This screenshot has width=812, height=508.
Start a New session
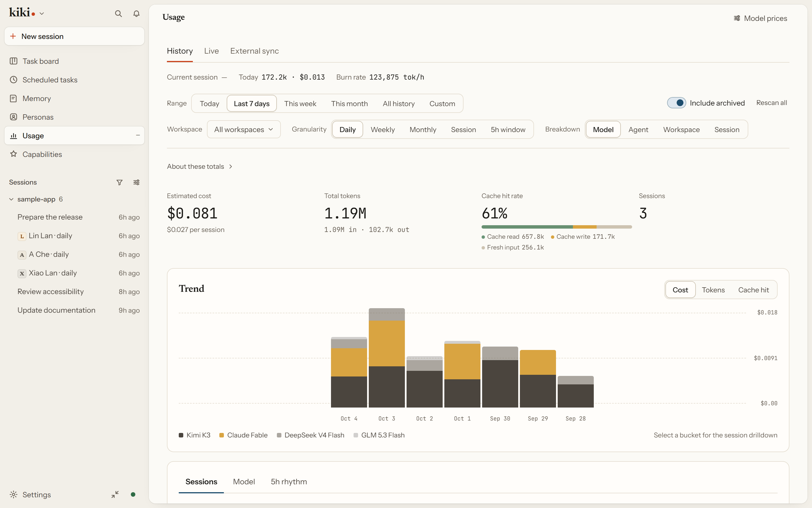(x=74, y=36)
